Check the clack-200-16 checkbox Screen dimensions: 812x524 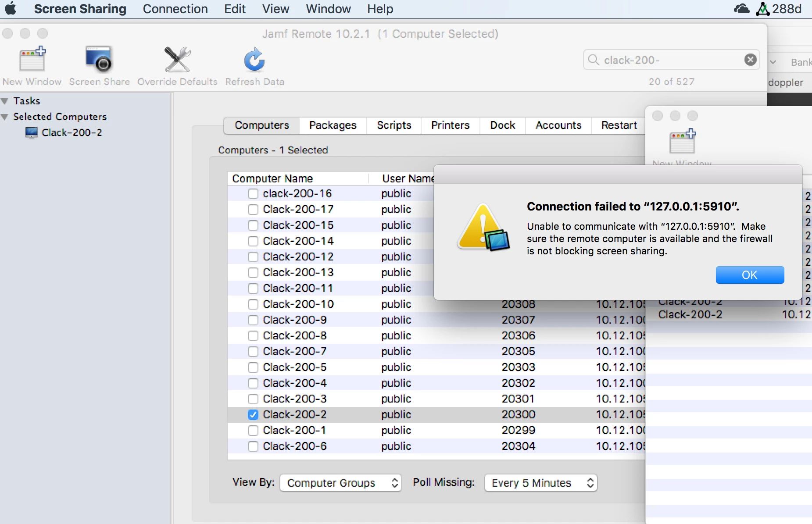pyautogui.click(x=253, y=193)
